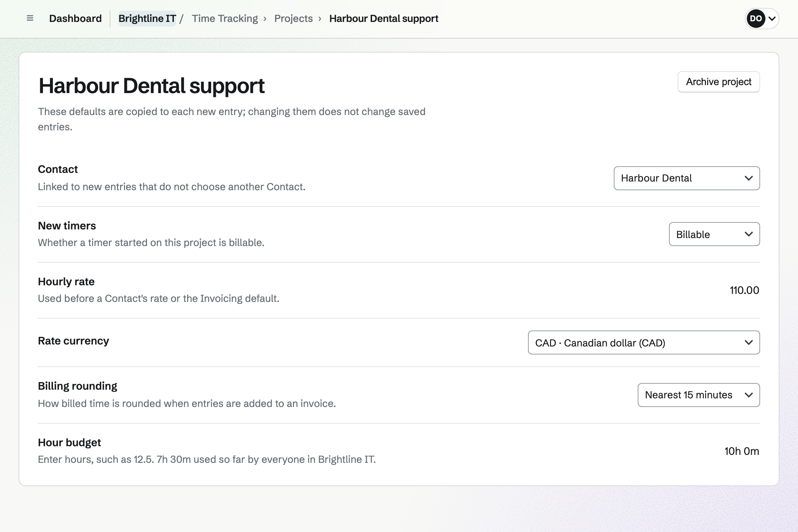Archive this project
The image size is (798, 532).
[x=719, y=82]
